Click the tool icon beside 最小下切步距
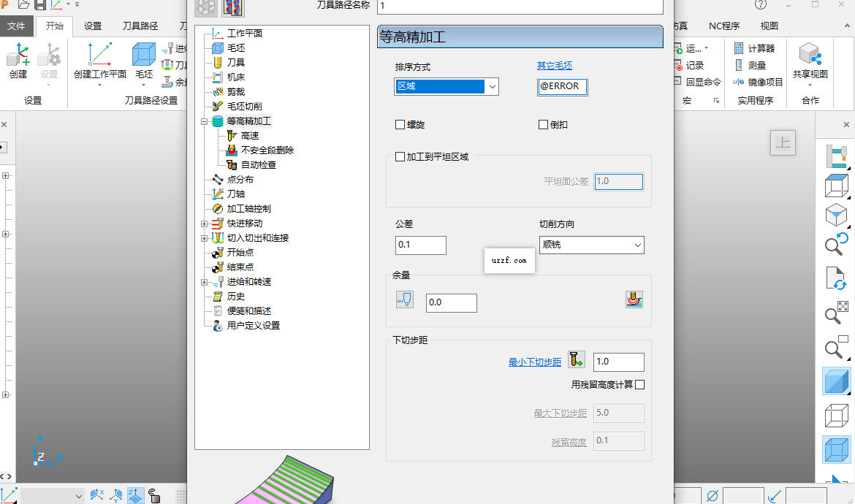 (x=577, y=360)
